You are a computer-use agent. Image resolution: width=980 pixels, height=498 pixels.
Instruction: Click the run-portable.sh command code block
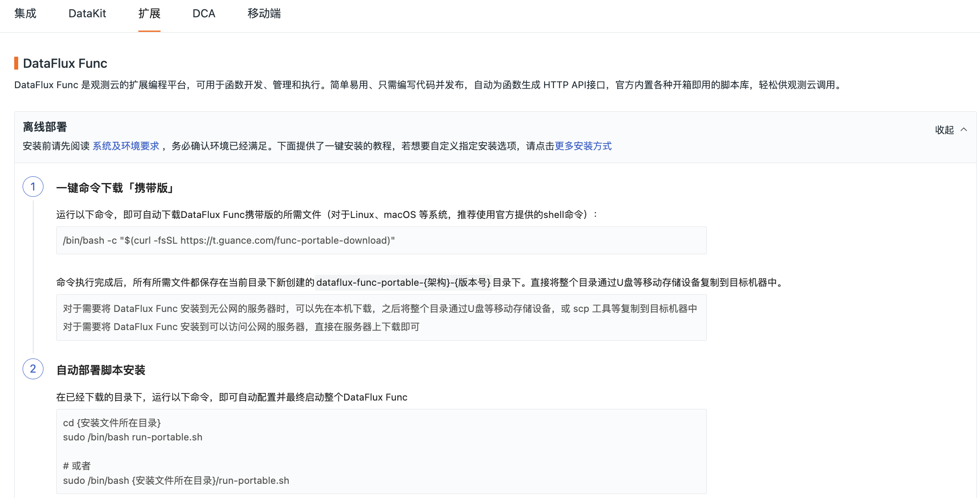[381, 451]
